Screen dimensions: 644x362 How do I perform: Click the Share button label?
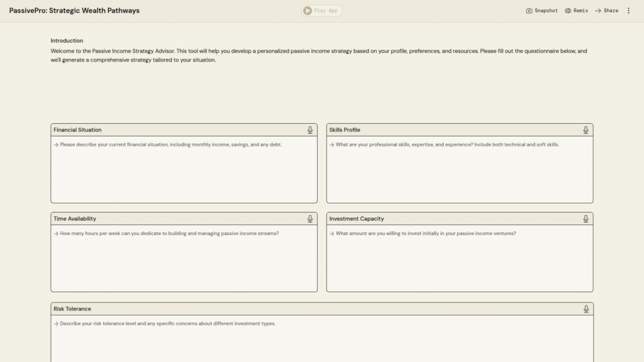pos(611,11)
